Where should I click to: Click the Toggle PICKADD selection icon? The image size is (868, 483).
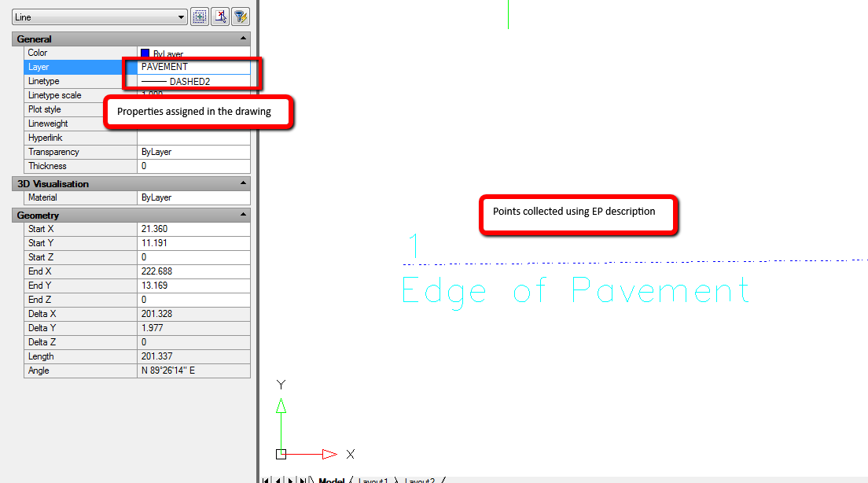click(200, 17)
